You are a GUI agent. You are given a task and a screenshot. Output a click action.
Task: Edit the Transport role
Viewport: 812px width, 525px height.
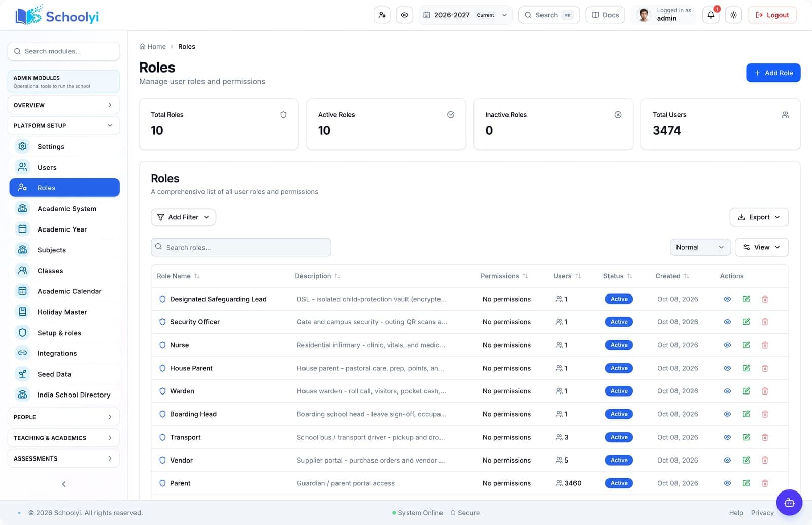(x=746, y=437)
